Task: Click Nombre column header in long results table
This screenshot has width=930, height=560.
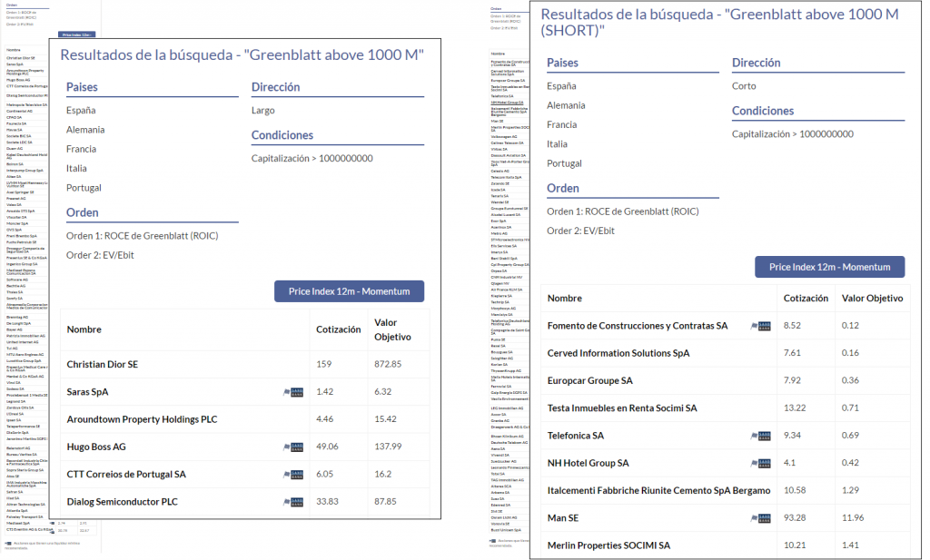Action: pyautogui.click(x=84, y=329)
